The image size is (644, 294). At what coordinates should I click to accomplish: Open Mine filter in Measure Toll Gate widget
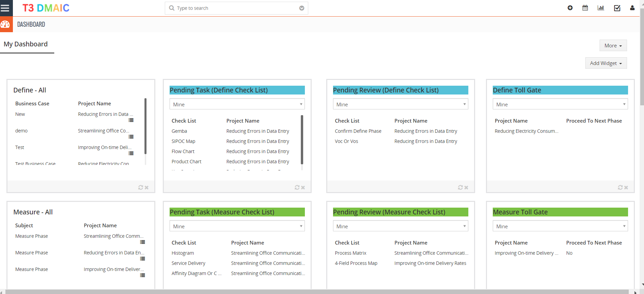(560, 226)
